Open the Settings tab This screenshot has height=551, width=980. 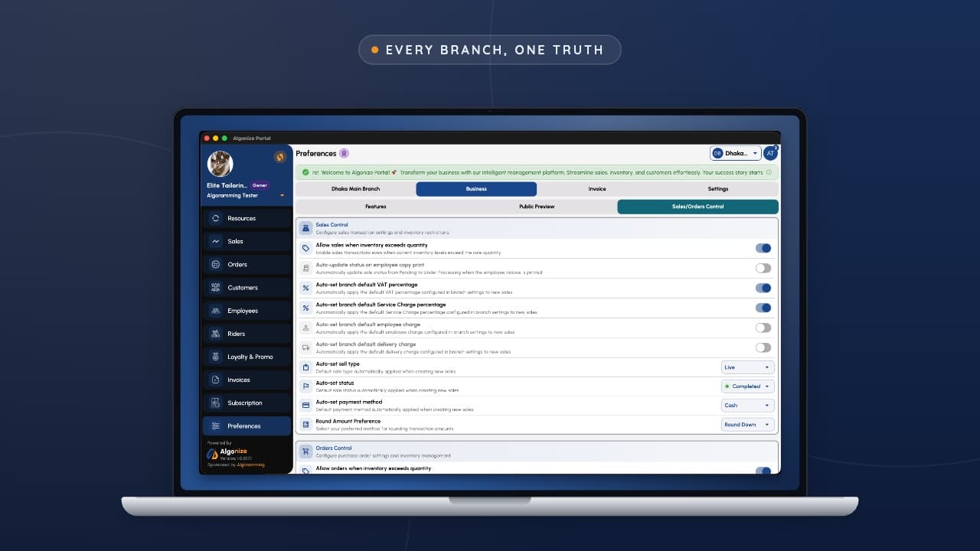click(x=718, y=189)
